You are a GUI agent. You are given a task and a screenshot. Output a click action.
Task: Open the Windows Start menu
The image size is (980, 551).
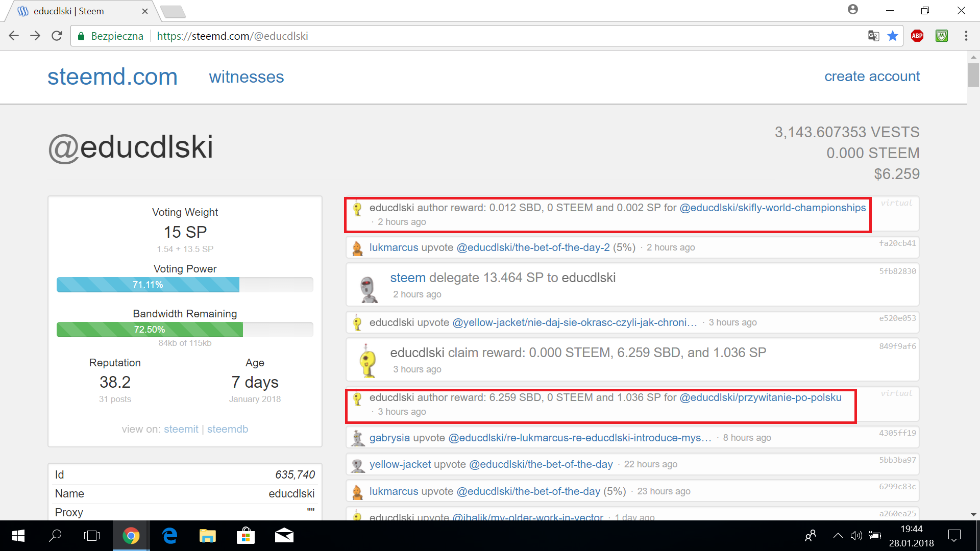[x=18, y=536]
